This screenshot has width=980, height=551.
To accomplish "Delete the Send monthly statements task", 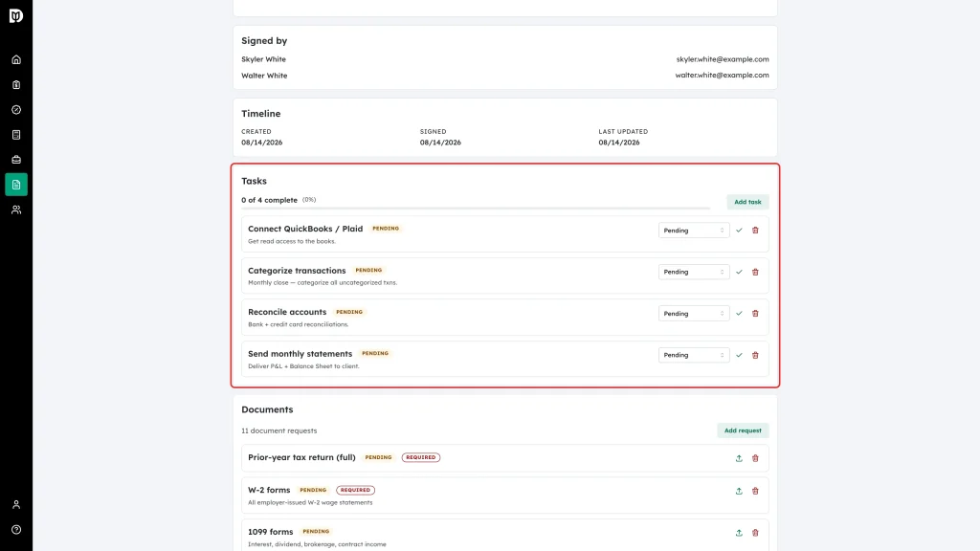I will click(x=755, y=356).
